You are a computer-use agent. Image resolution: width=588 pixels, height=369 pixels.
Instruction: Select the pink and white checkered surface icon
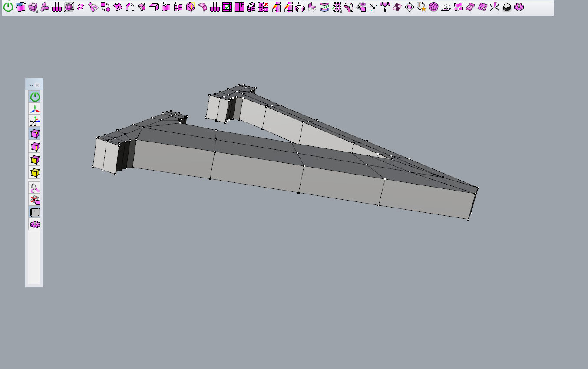[397, 7]
